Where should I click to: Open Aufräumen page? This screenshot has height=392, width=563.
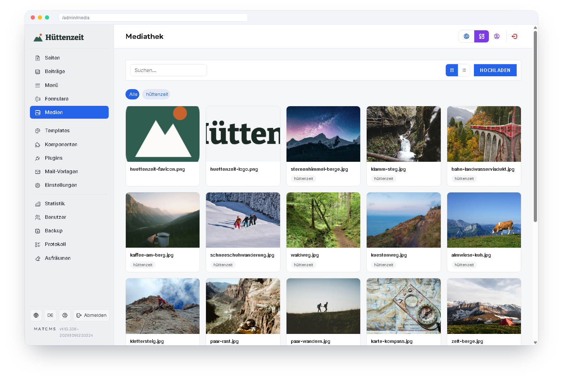pyautogui.click(x=69, y=258)
